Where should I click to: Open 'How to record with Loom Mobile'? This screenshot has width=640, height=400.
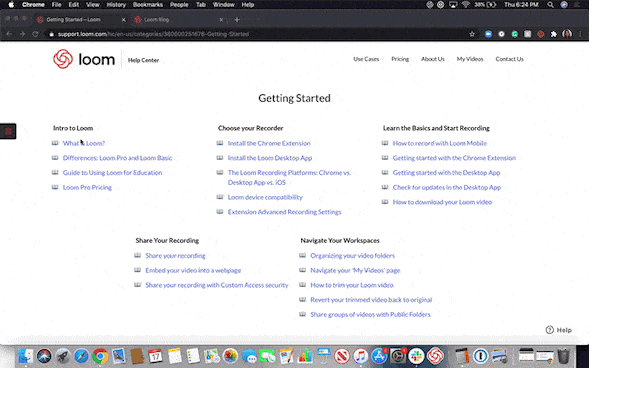(440, 143)
